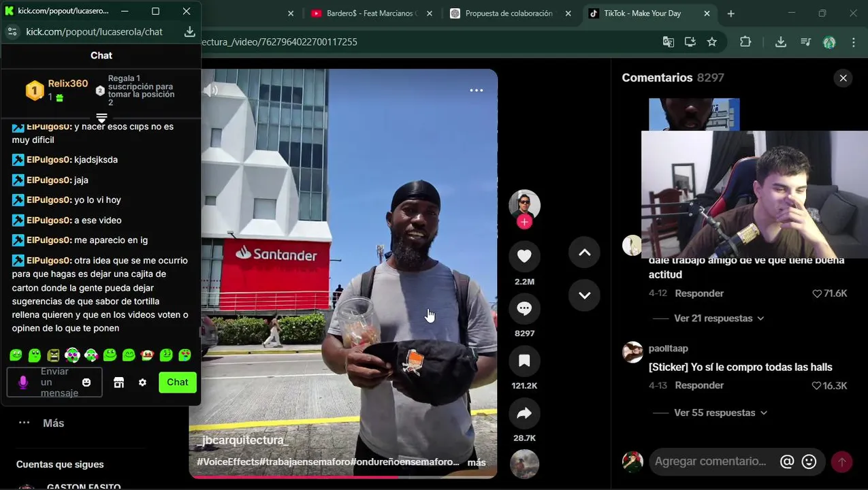Close the TikTok browser tab
This screenshot has height=490, width=868.
[707, 14]
